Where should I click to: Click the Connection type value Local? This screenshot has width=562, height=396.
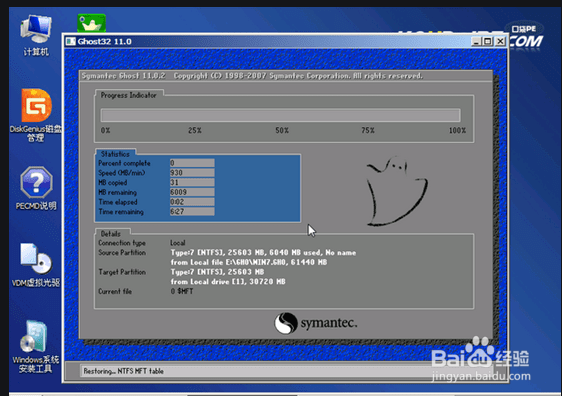(178, 243)
